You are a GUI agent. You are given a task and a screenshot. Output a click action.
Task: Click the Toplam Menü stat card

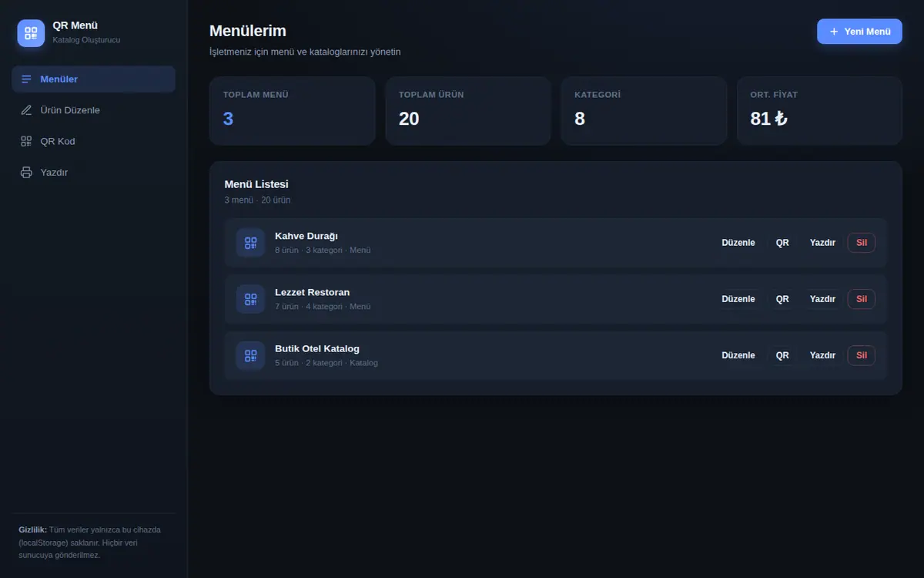click(x=292, y=111)
